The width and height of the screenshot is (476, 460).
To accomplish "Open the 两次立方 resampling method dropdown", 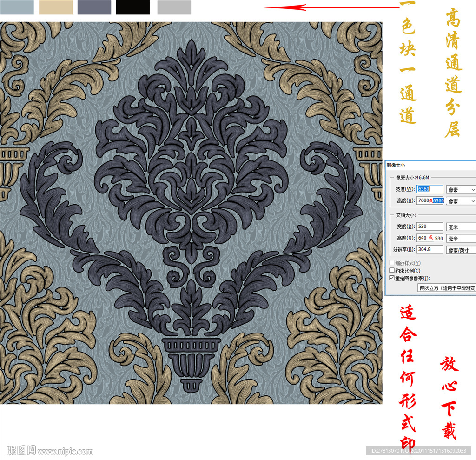I will click(447, 288).
